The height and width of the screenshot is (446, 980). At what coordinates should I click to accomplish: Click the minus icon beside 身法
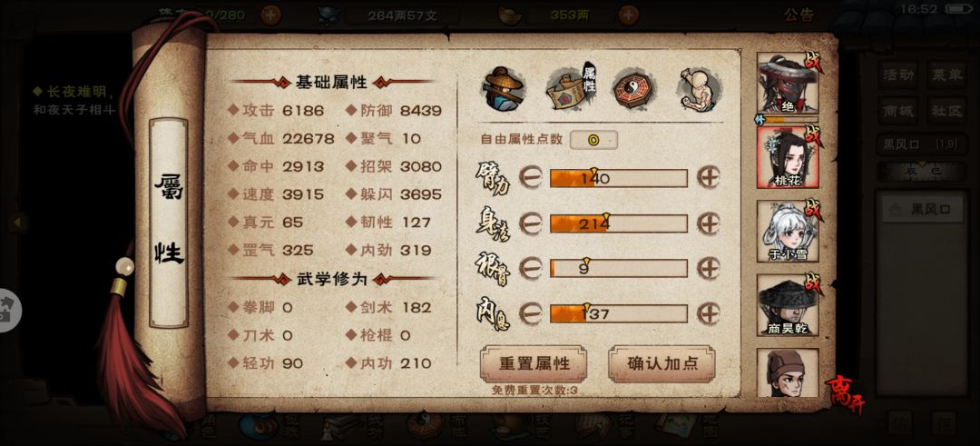pyautogui.click(x=531, y=223)
